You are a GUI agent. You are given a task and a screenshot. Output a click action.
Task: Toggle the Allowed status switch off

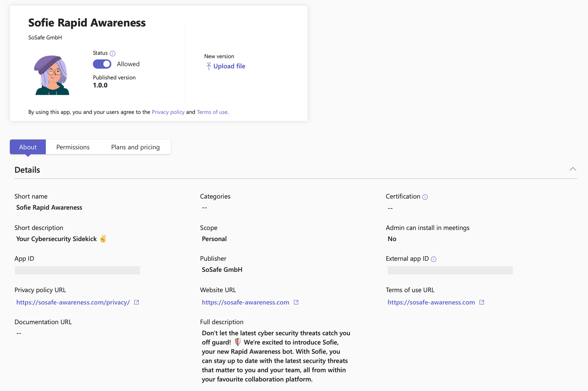[102, 64]
